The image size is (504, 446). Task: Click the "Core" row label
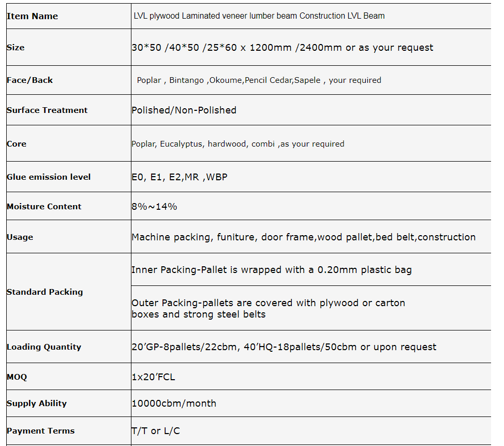tap(17, 144)
